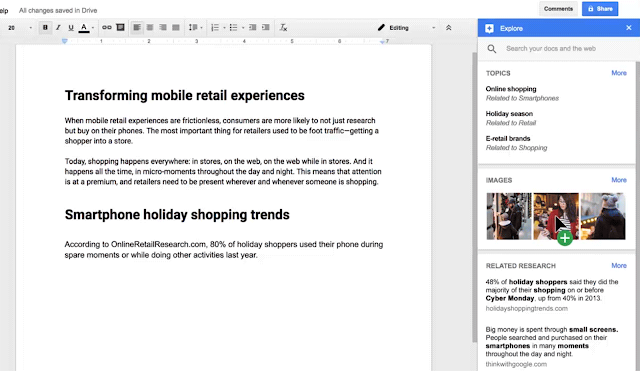Viewport: 640px width, 375px height.
Task: Open the font size 20 dropdown
Action: [20, 28]
